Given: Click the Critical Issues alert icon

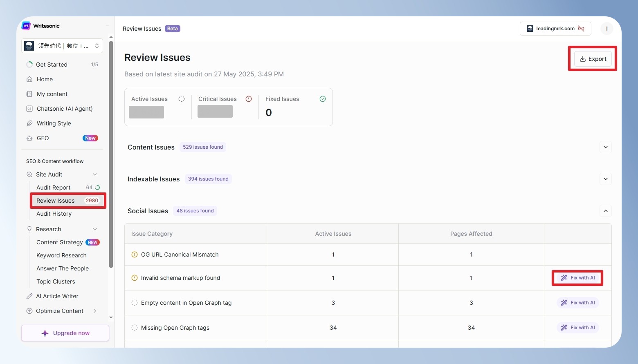Looking at the screenshot, I should point(249,99).
